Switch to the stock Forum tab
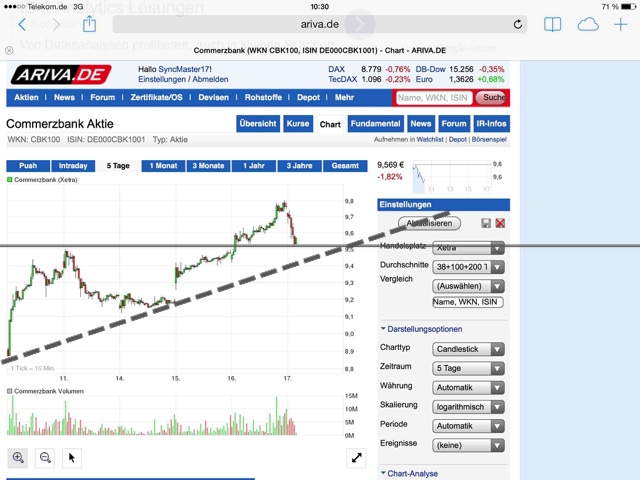Viewport: 640px width, 480px height. click(454, 124)
